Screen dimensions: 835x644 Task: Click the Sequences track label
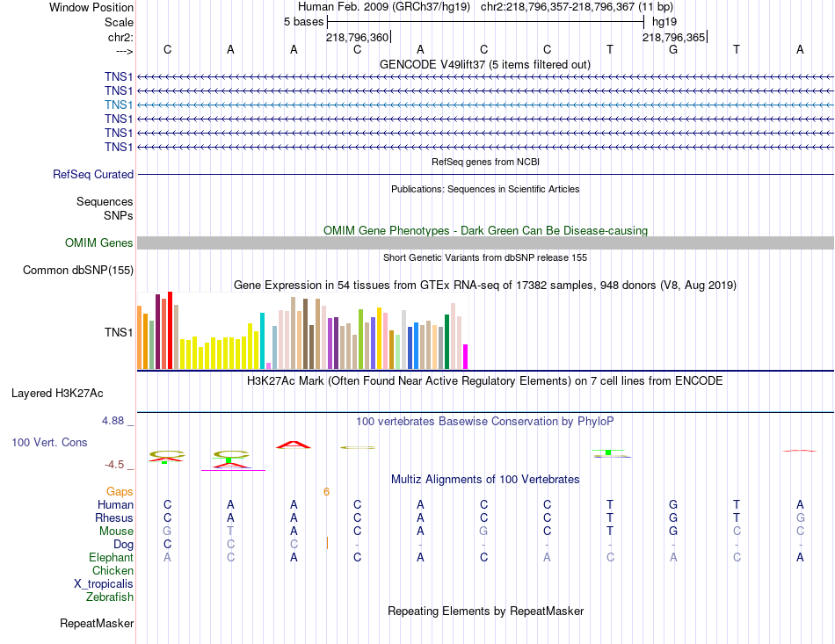point(105,202)
